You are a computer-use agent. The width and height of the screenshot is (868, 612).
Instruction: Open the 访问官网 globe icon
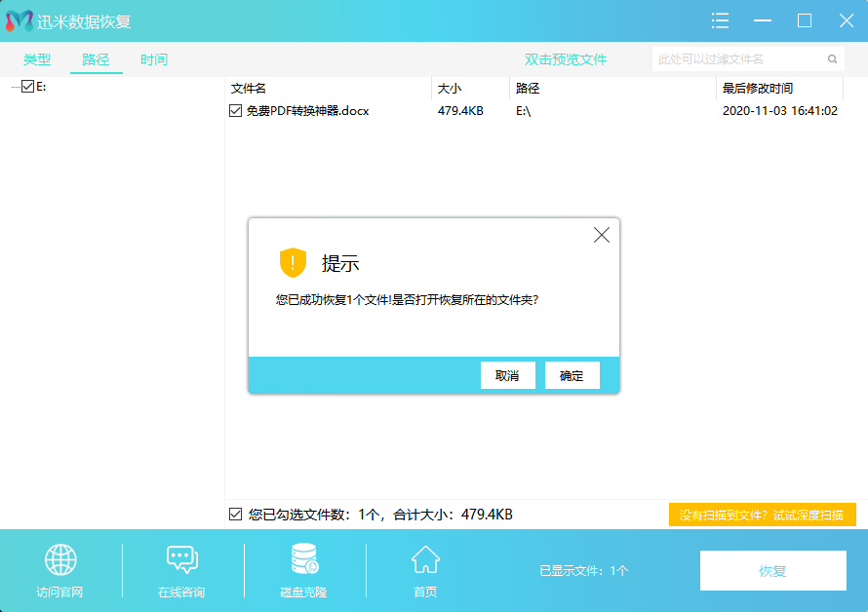coord(60,560)
